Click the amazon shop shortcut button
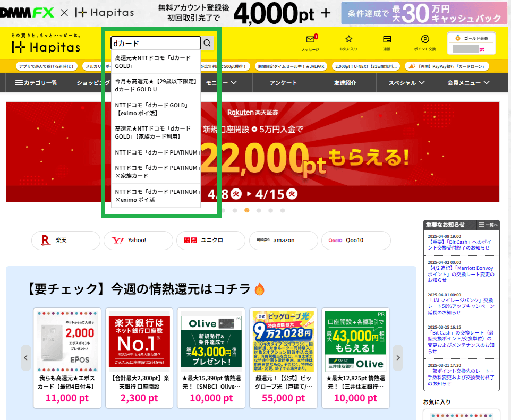This screenshot has height=420, width=511. pyautogui.click(x=283, y=240)
